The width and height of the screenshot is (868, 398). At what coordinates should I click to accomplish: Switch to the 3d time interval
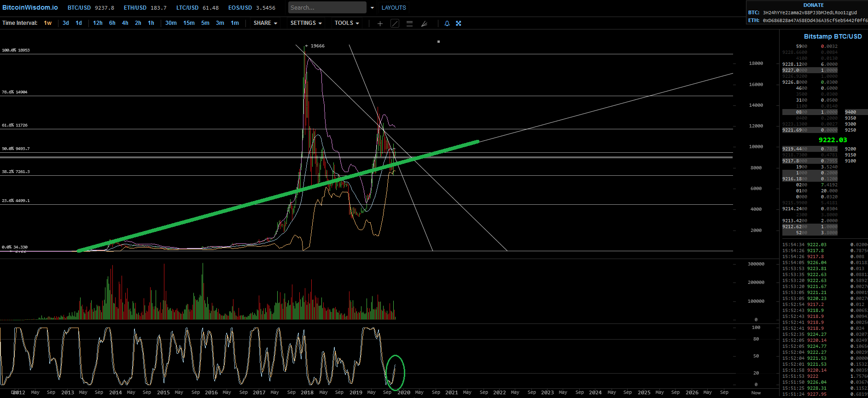pyautogui.click(x=66, y=23)
